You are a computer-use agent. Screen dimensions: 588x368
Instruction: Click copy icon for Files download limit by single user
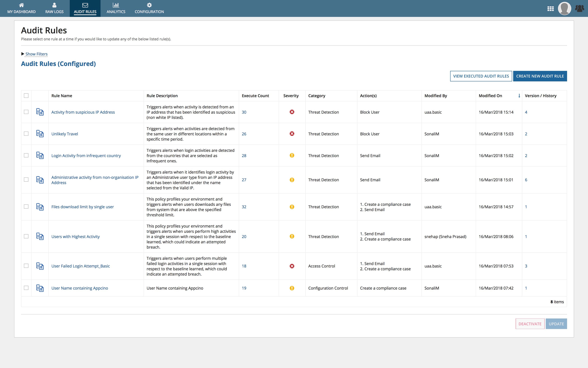(40, 207)
